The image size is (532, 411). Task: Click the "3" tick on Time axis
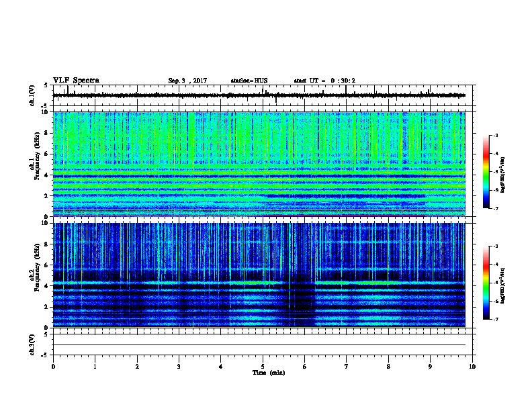pos(179,366)
